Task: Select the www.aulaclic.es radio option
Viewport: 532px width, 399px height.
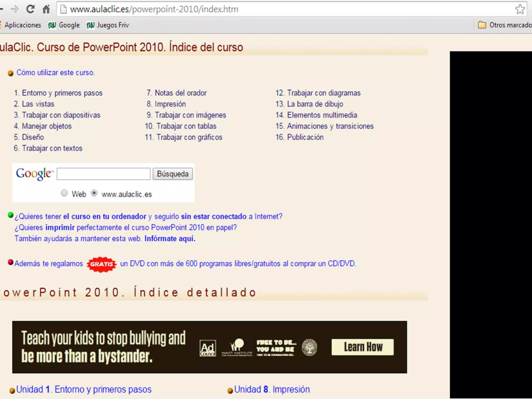Action: [x=94, y=193]
